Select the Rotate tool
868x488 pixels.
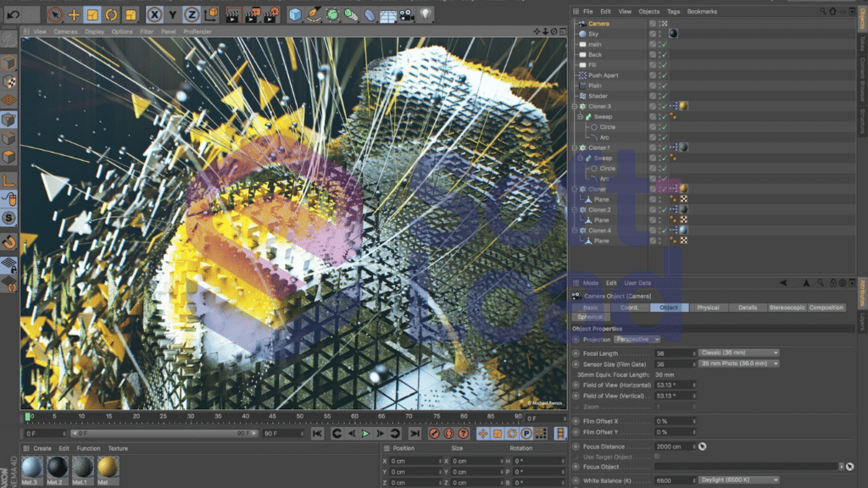111,15
